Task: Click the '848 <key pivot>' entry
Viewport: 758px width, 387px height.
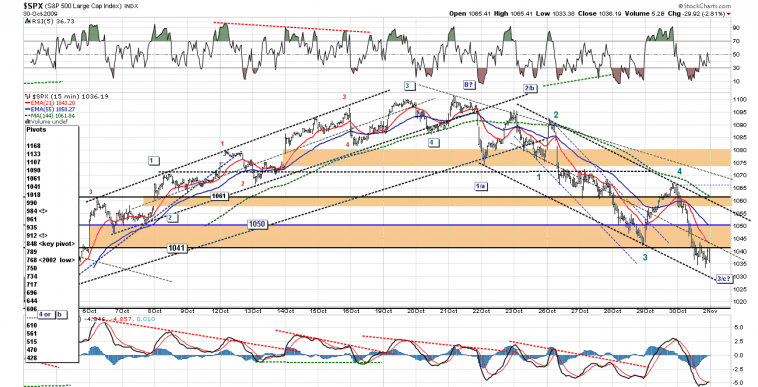Action: coord(51,244)
